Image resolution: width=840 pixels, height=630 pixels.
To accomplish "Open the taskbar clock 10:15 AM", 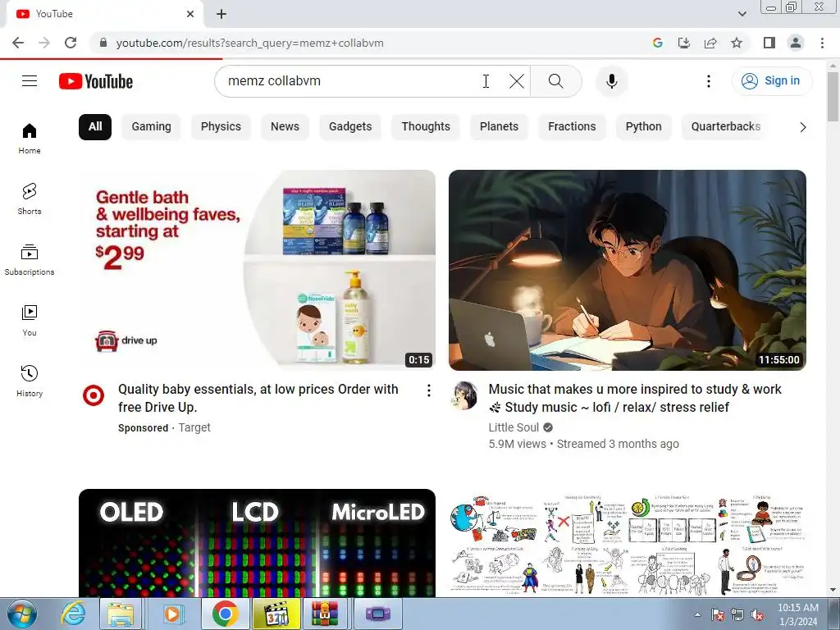I will point(797,614).
